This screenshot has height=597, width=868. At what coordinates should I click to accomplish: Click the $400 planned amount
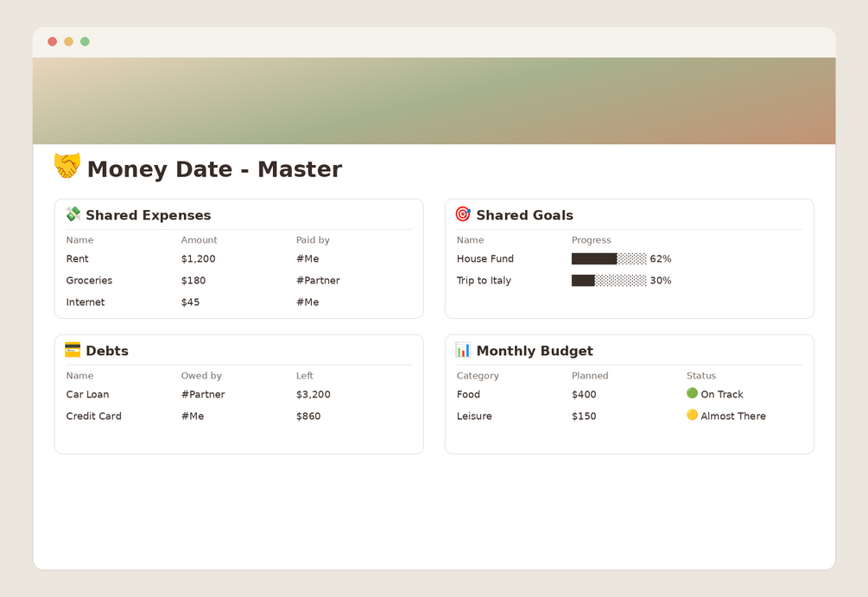[584, 394]
